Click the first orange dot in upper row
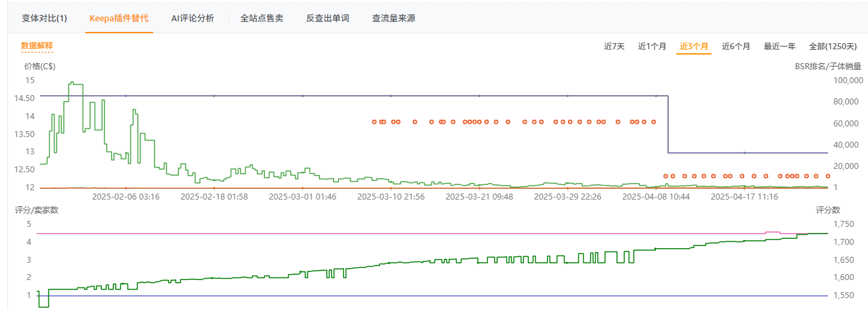Screen dimensions: 868x310 [x=374, y=122]
